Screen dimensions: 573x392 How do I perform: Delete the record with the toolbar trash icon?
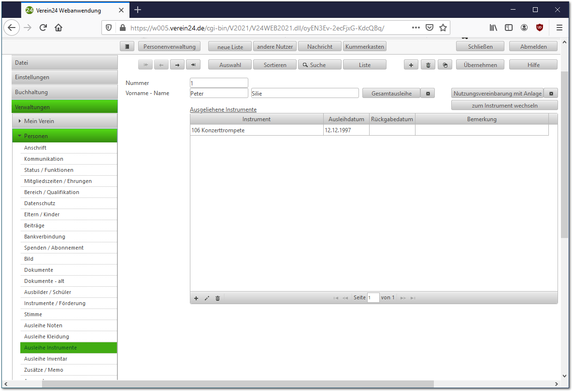pos(428,65)
